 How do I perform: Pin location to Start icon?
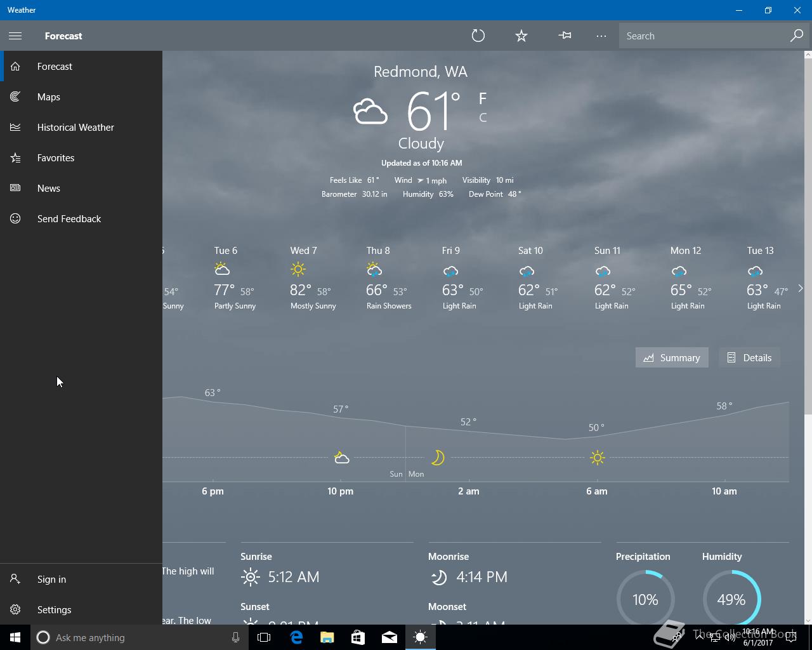point(565,36)
